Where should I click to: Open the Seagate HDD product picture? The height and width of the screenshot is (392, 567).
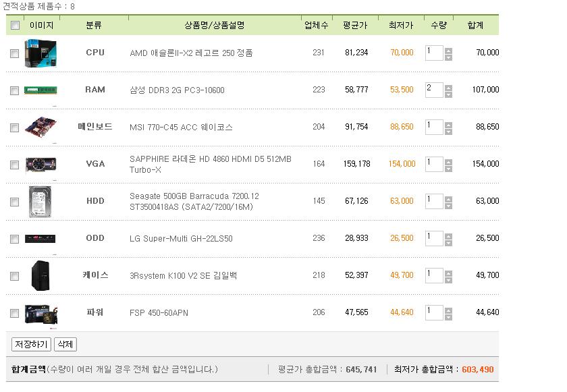[x=40, y=202]
